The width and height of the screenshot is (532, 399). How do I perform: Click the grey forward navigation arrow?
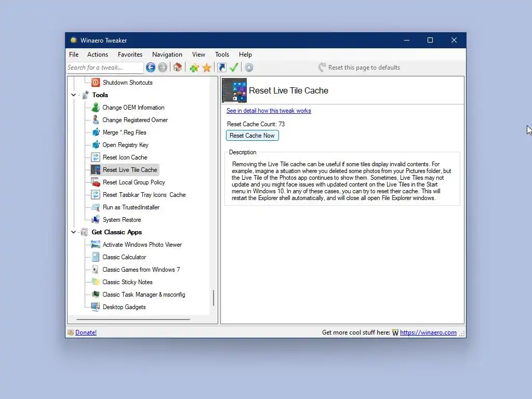(163, 68)
